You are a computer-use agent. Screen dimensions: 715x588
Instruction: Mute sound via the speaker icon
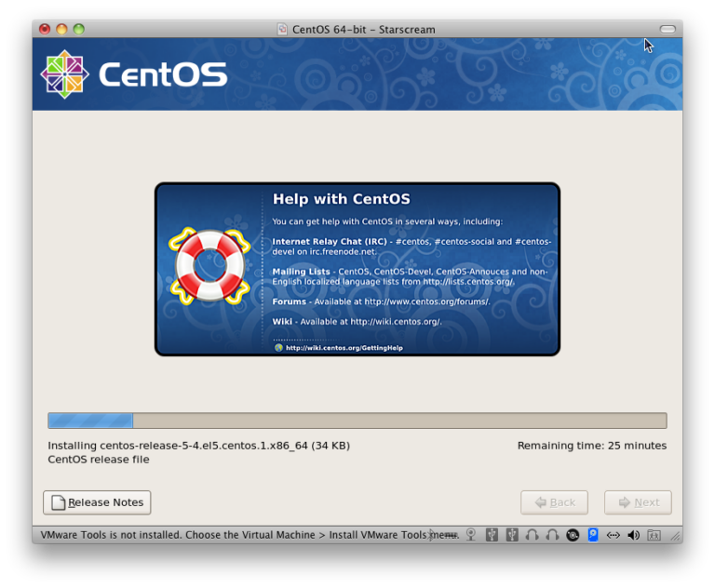coord(634,535)
